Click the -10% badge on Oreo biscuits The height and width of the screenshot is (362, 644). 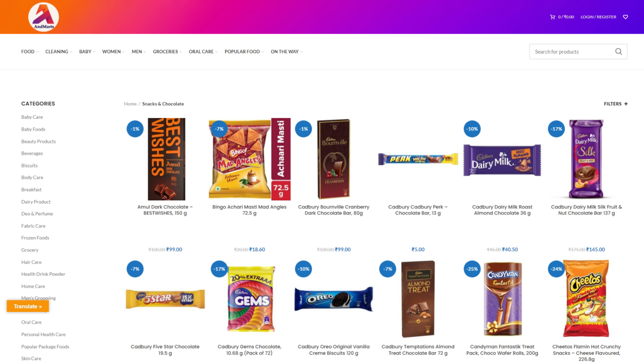(304, 269)
